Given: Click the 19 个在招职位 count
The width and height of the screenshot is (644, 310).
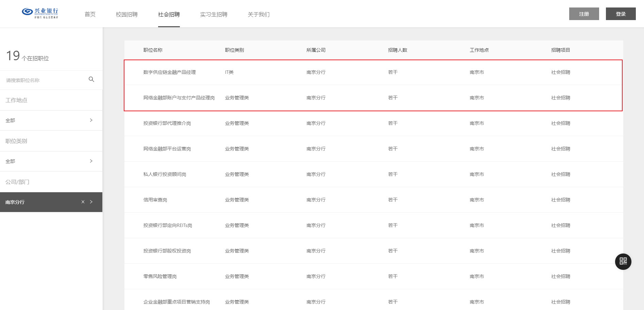Looking at the screenshot, I should pyautogui.click(x=28, y=56).
